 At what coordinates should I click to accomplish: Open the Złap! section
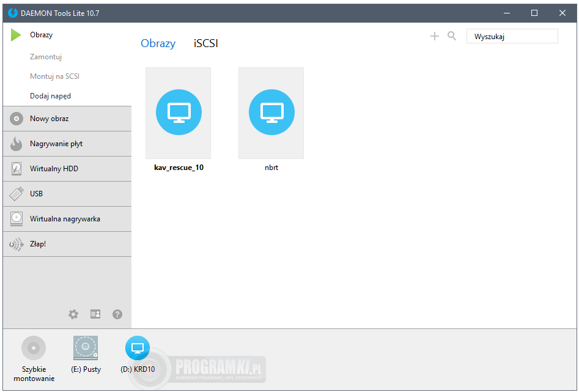[x=67, y=244]
